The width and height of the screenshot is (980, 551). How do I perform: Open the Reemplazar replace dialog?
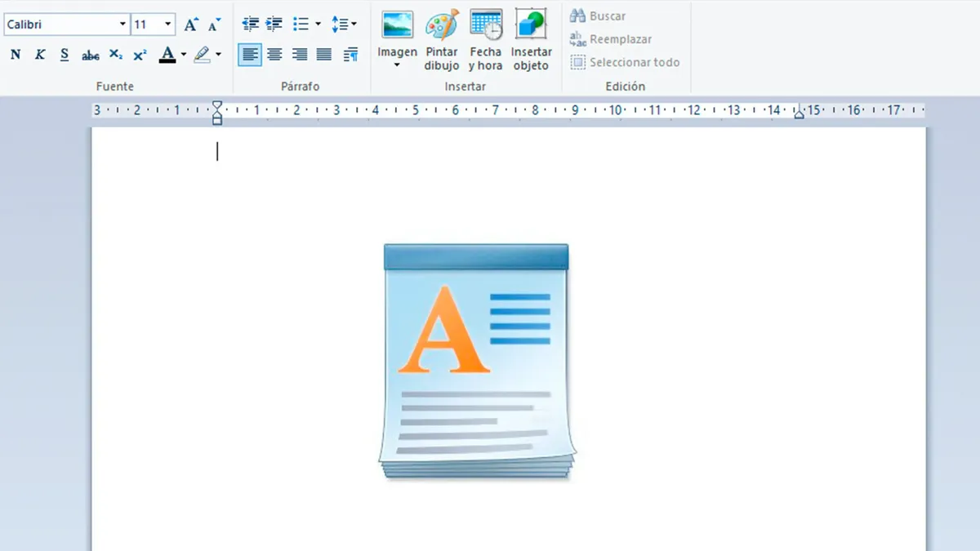pos(610,38)
